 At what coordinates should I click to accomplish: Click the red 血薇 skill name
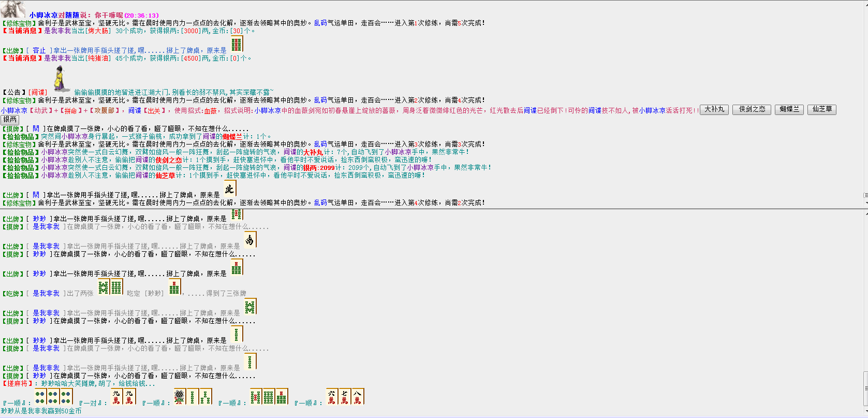click(211, 110)
